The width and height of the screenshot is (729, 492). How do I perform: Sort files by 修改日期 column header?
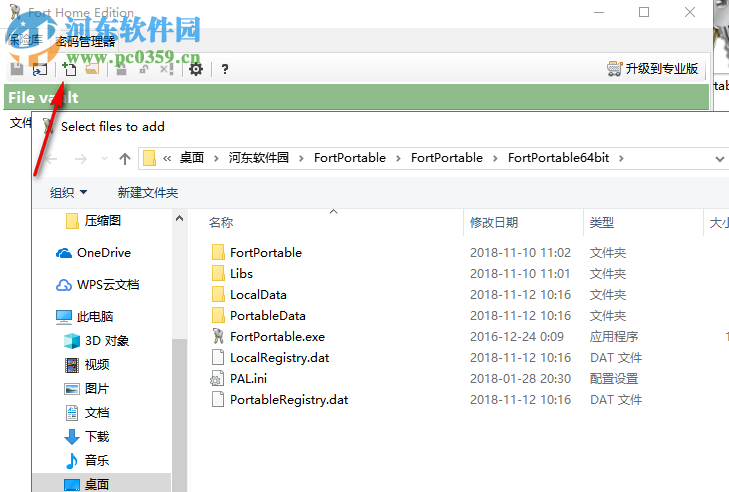tap(494, 222)
